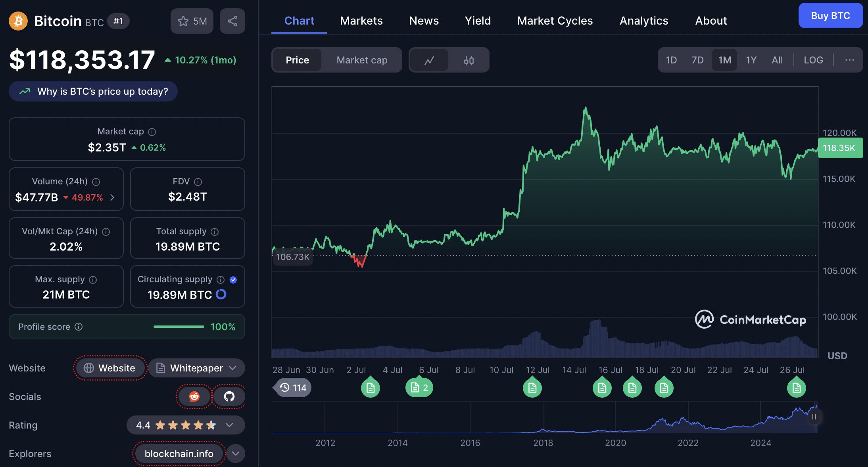Image resolution: width=868 pixels, height=467 pixels.
Task: Open the Chart tab
Action: (299, 21)
